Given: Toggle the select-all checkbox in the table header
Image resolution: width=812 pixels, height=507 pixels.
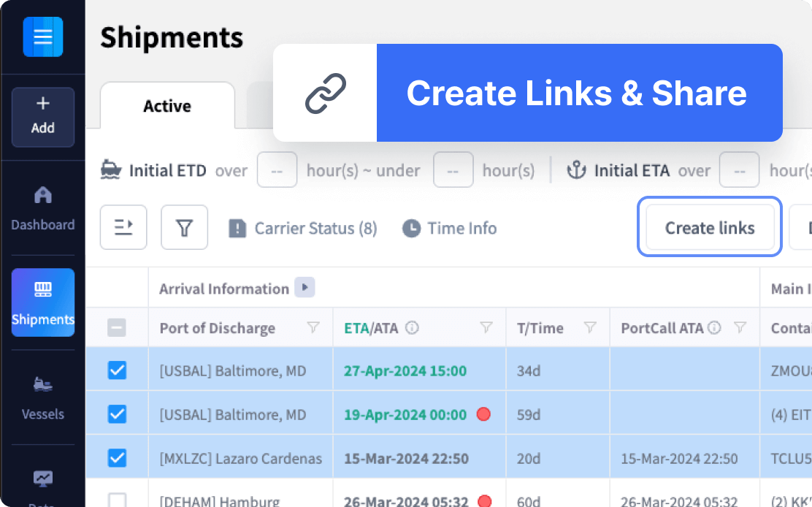Looking at the screenshot, I should (115, 327).
